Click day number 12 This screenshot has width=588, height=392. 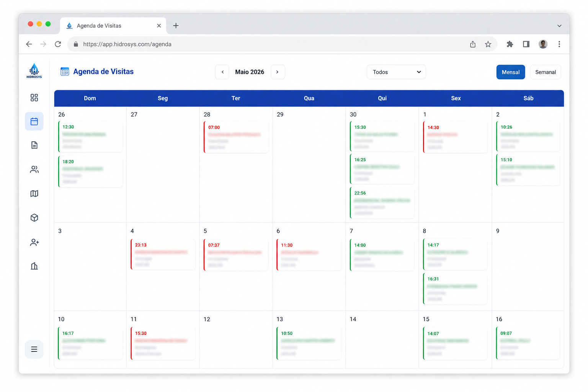pos(207,319)
